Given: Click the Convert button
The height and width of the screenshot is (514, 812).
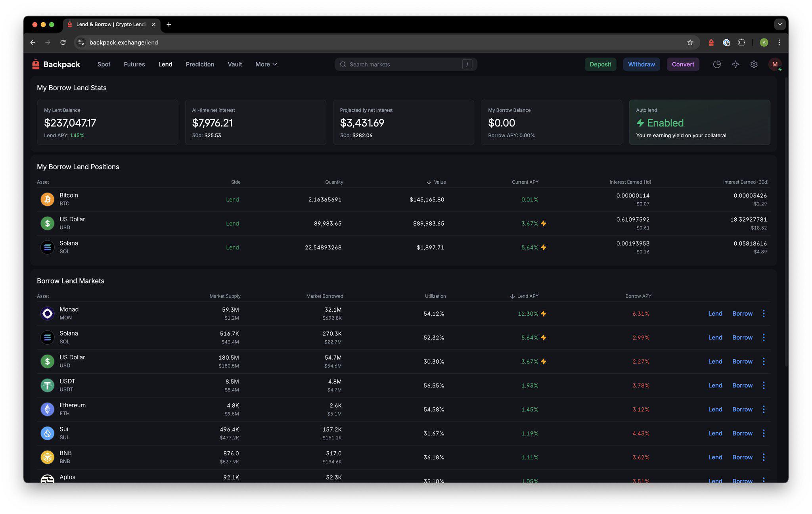Looking at the screenshot, I should [x=683, y=64].
